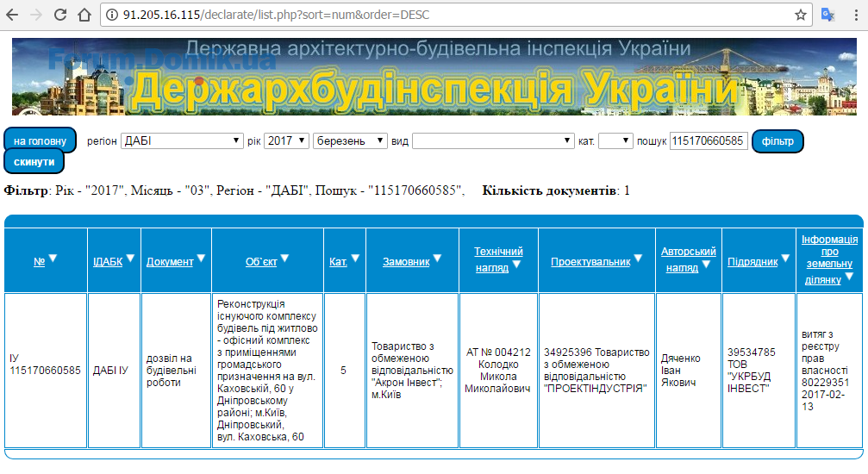Click the Кількість документів count text
Screen dimensions: 868x474
[556, 190]
